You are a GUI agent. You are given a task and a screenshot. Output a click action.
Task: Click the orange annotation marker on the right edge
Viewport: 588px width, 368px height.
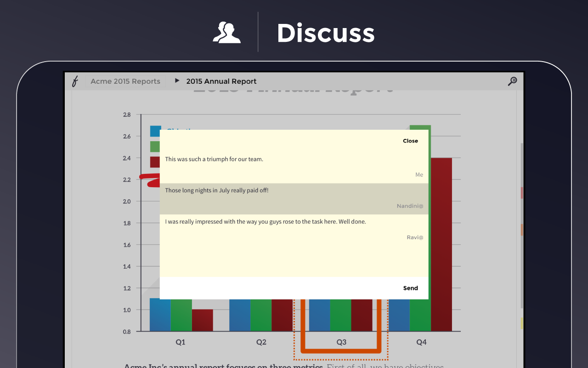tap(522, 230)
